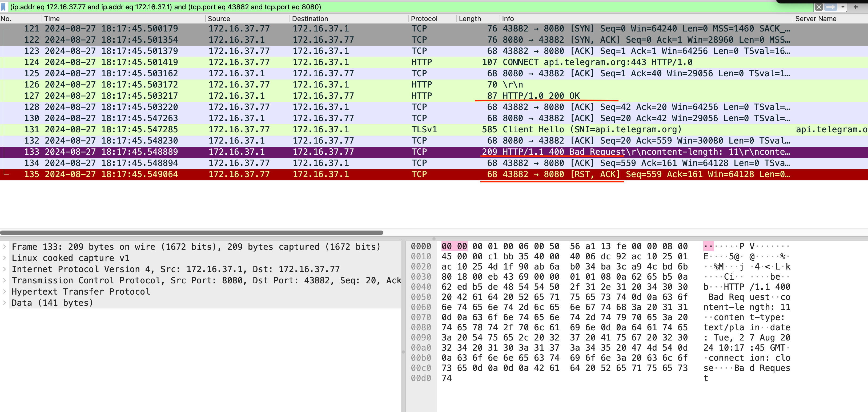Expand the Frame 133 tree item

(4, 247)
